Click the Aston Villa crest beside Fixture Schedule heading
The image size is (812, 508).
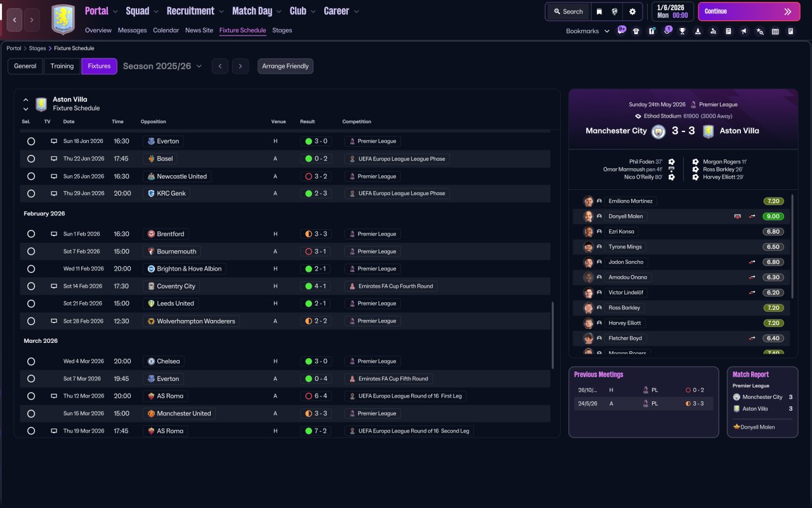(x=41, y=104)
